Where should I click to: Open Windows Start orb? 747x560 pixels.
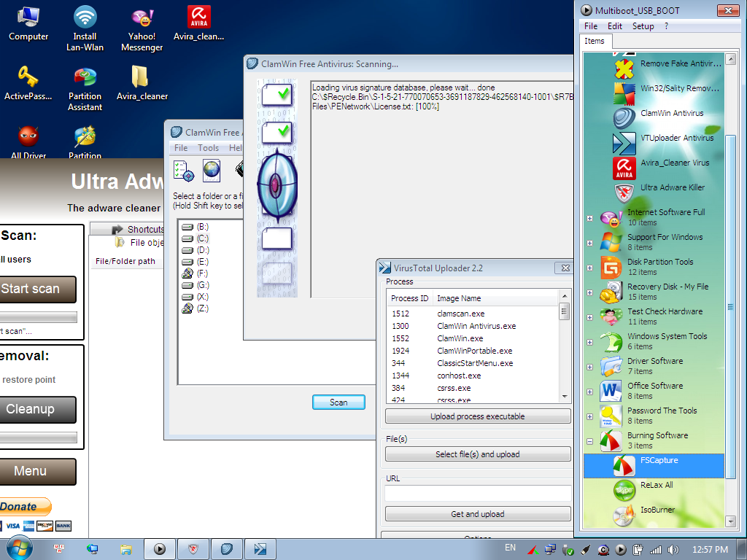19,548
